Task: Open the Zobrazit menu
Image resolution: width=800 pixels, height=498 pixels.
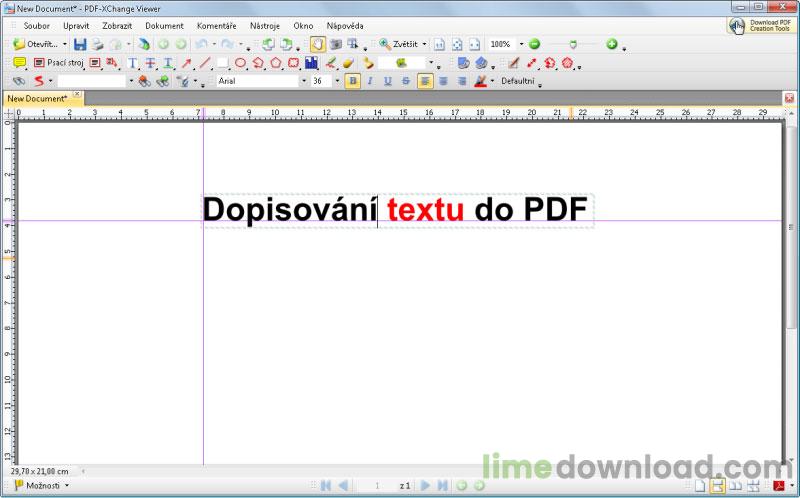Action: pyautogui.click(x=117, y=26)
